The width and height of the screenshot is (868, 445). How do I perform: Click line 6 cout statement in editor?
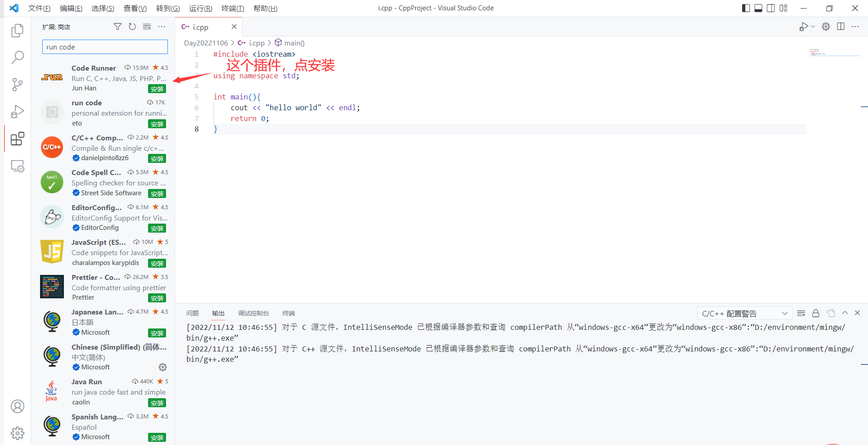coord(295,108)
